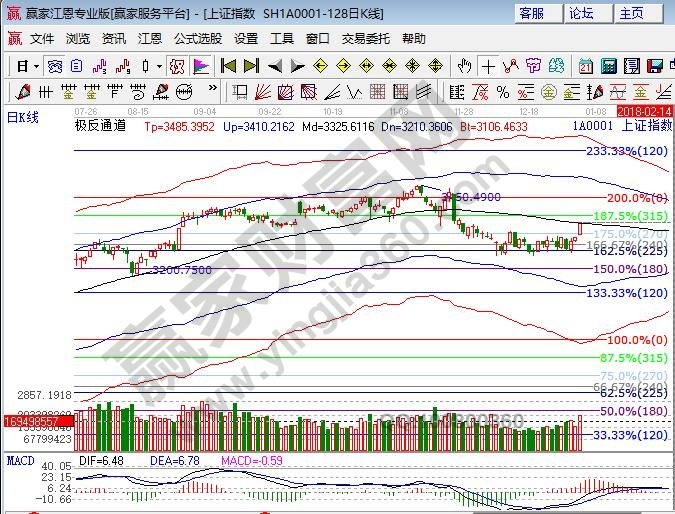
Task: Toggle the blue 缩 chart view button
Action: [55, 66]
